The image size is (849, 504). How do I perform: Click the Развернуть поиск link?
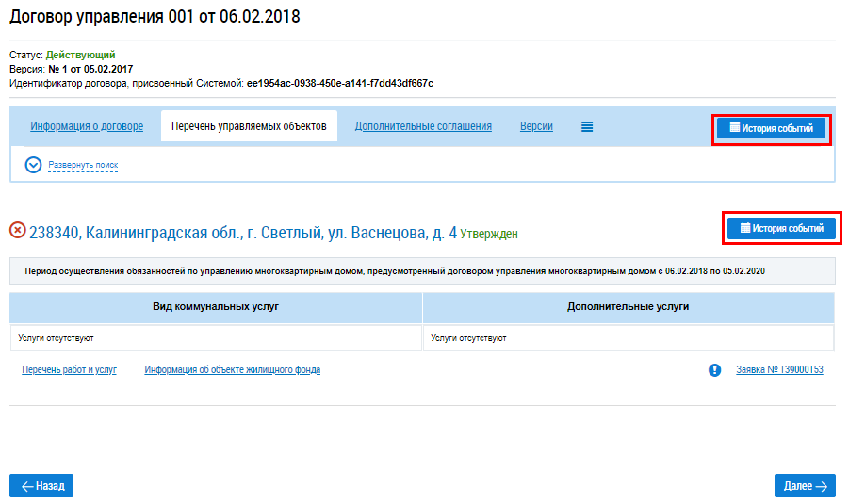[83, 165]
